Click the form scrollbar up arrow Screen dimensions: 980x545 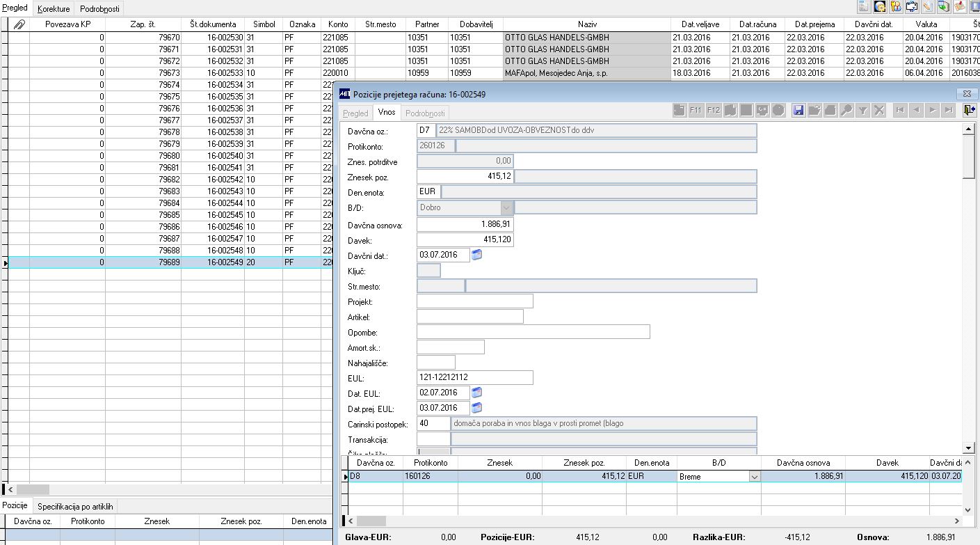(970, 129)
